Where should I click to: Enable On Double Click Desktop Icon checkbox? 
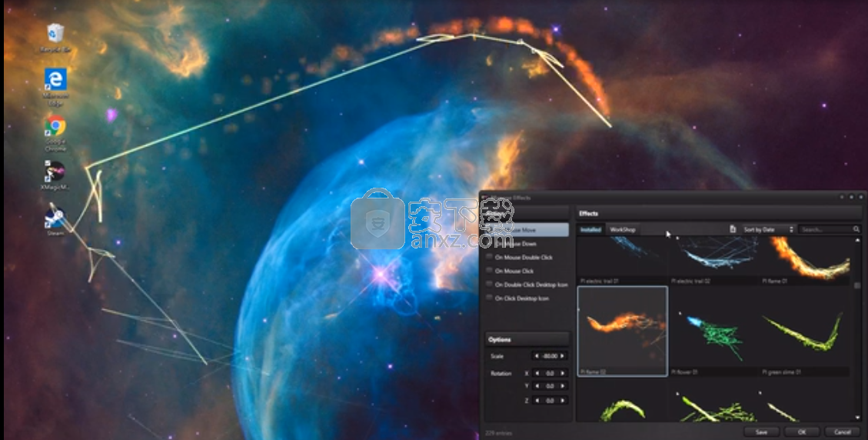tap(489, 285)
